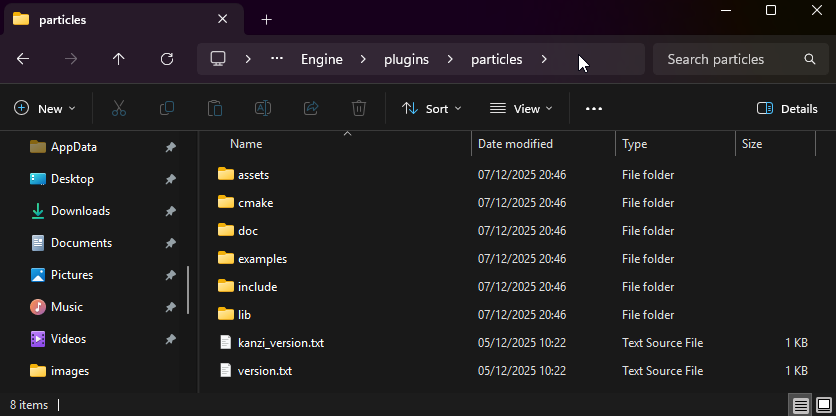836x416 pixels.
Task: Select plugins in the breadcrumb path
Action: coord(407,59)
